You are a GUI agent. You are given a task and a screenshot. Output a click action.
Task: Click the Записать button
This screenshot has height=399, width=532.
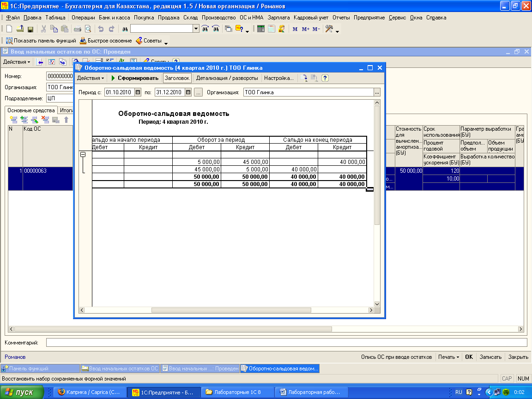pyautogui.click(x=490, y=357)
